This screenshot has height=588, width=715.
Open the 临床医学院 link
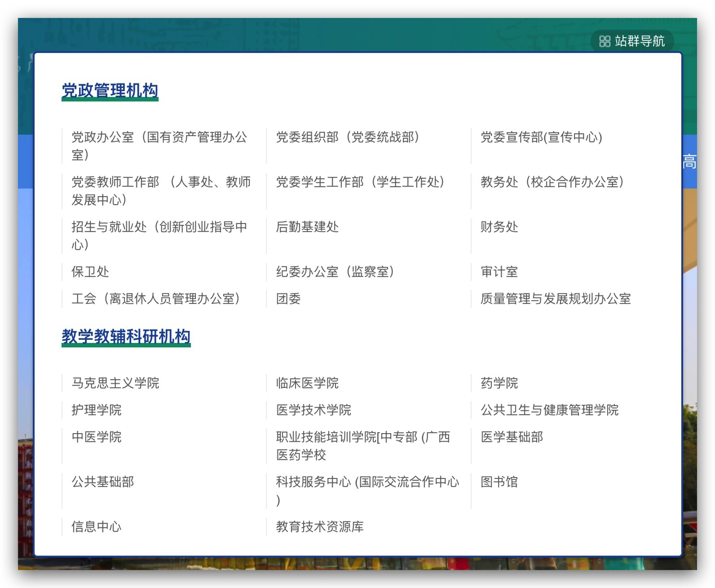(x=307, y=383)
